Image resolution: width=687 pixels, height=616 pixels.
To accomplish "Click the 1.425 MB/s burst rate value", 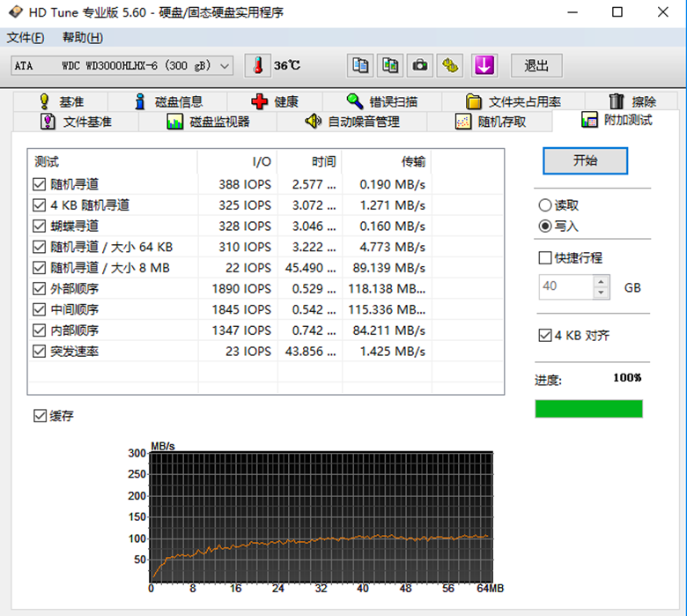I will [x=393, y=352].
